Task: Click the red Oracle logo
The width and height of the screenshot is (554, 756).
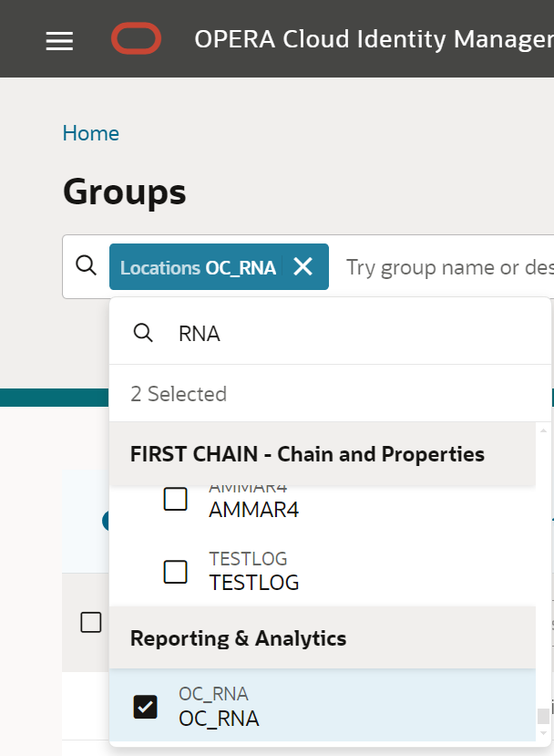Action: pos(137,39)
